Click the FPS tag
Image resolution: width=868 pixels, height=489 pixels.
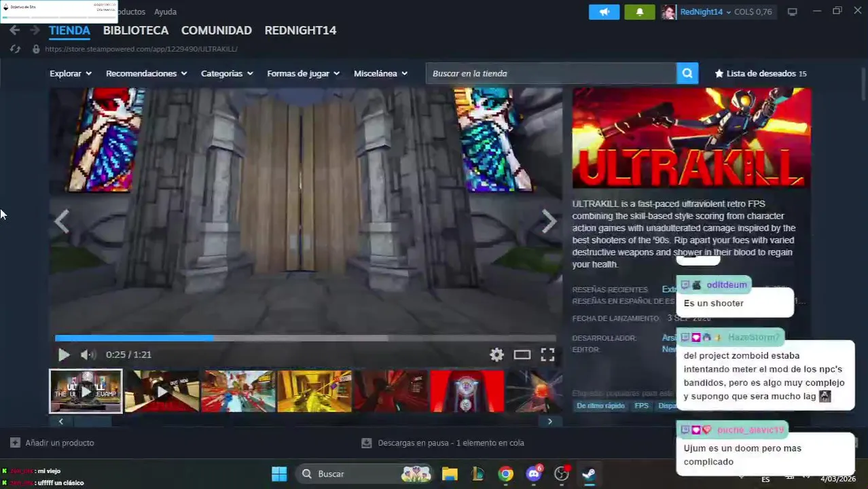tap(641, 405)
